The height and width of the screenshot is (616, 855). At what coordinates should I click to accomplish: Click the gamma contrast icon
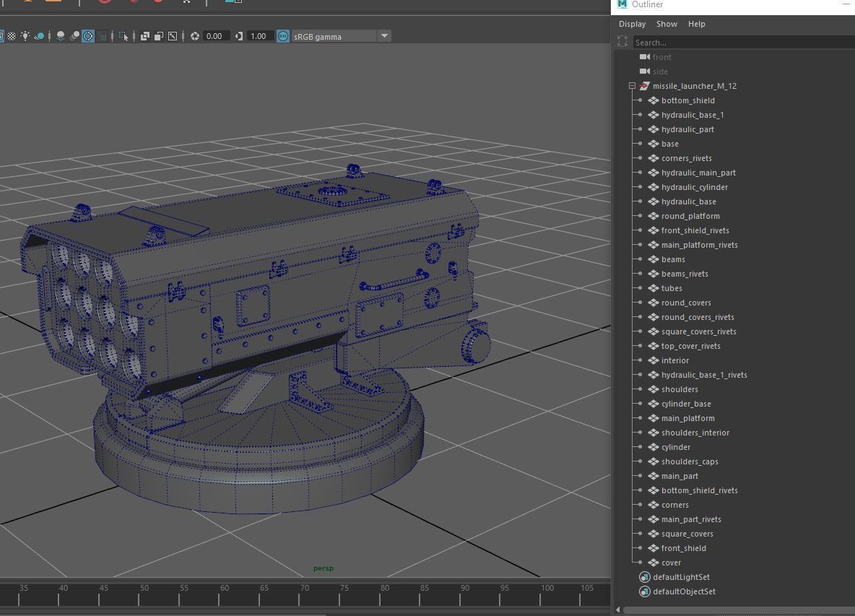click(x=239, y=36)
